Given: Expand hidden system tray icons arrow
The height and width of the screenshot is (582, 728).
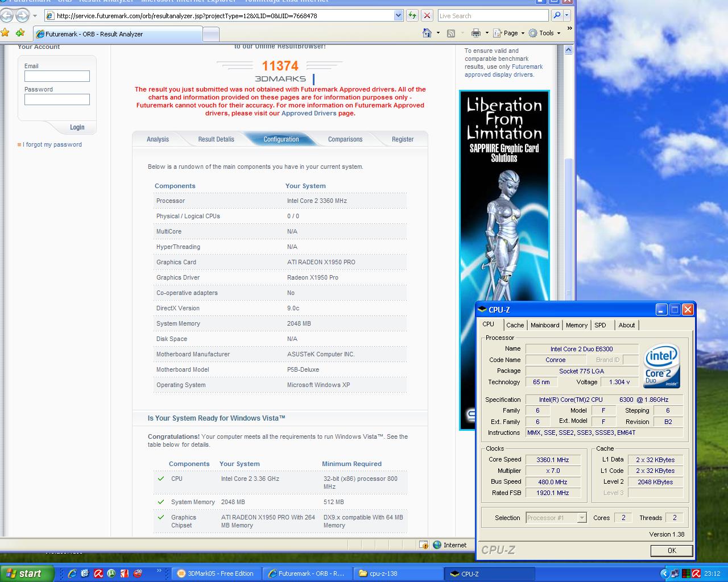Looking at the screenshot, I should (664, 573).
